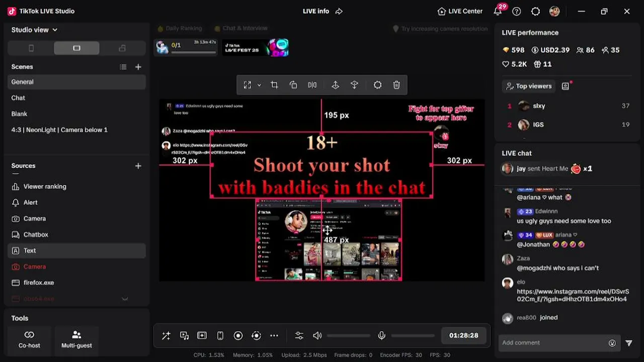Open the fit options dropdown arrow

pyautogui.click(x=259, y=85)
